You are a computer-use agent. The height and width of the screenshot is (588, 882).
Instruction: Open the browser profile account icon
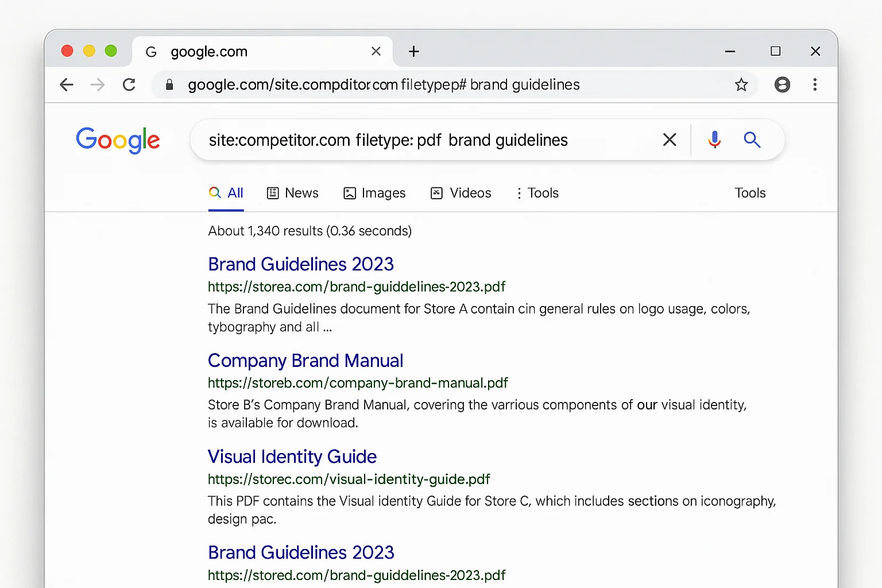[x=782, y=84]
